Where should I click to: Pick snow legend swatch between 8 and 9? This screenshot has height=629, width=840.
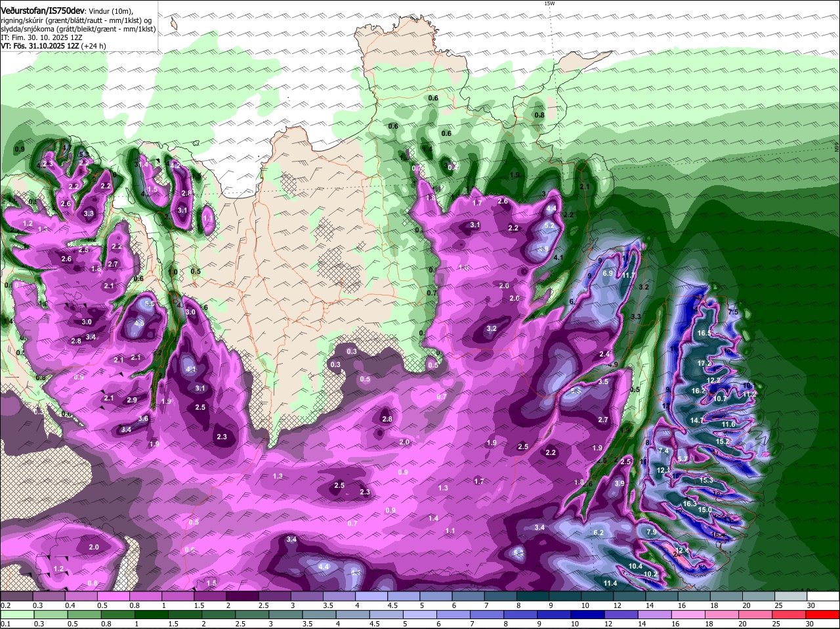click(x=534, y=596)
